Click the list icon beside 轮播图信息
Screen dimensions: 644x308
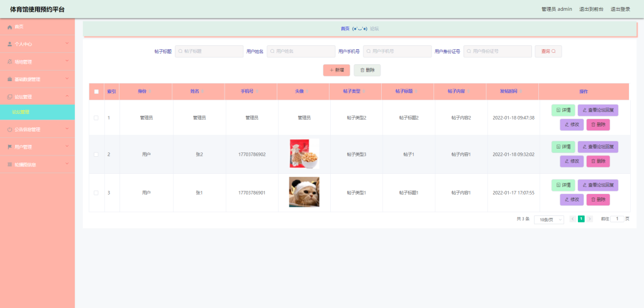click(10, 164)
